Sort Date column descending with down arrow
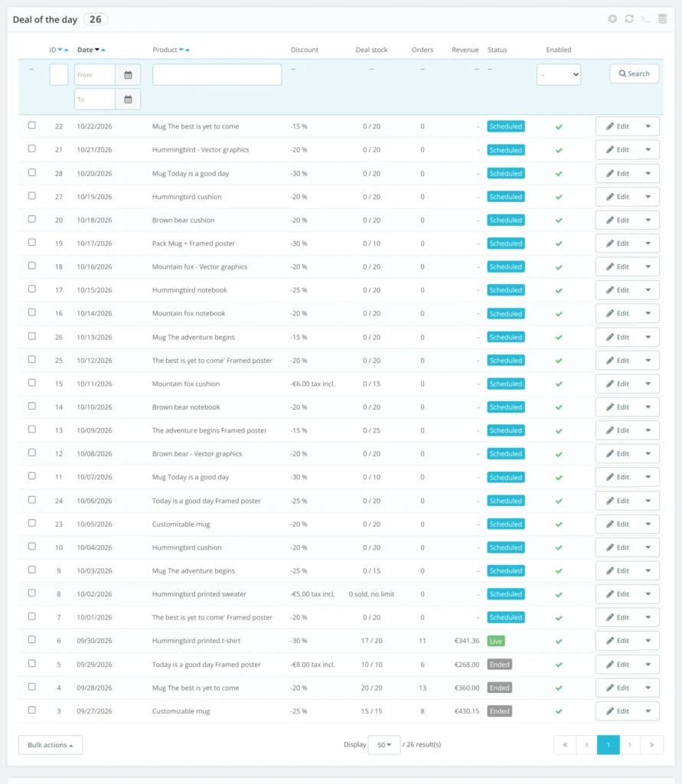The width and height of the screenshot is (682, 784). [97, 50]
